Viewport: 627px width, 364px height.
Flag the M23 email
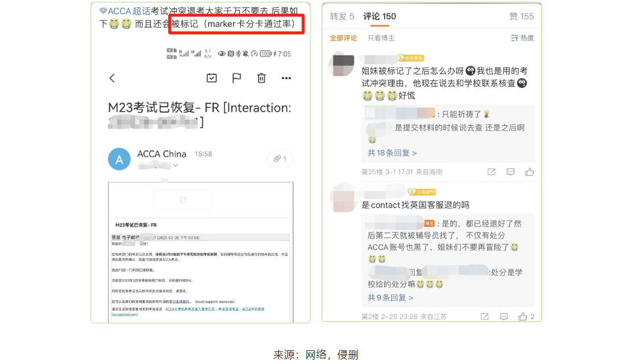[237, 78]
